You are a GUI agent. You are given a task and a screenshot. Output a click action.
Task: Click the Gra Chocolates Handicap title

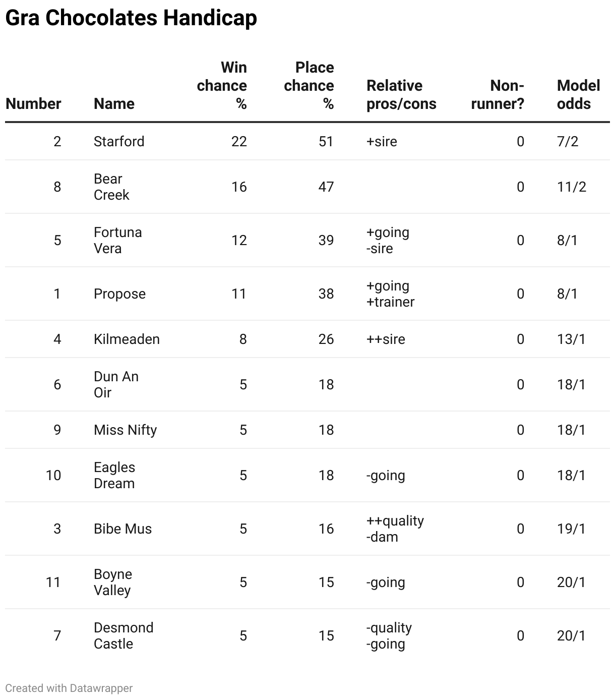click(131, 18)
